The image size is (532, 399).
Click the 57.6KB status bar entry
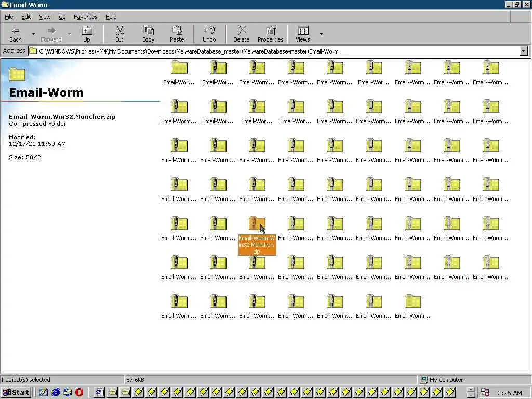tap(135, 380)
